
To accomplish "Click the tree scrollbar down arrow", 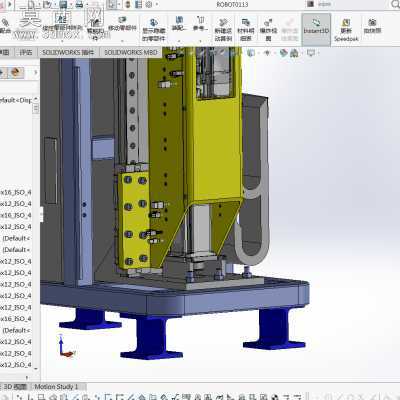I will tap(36, 368).
